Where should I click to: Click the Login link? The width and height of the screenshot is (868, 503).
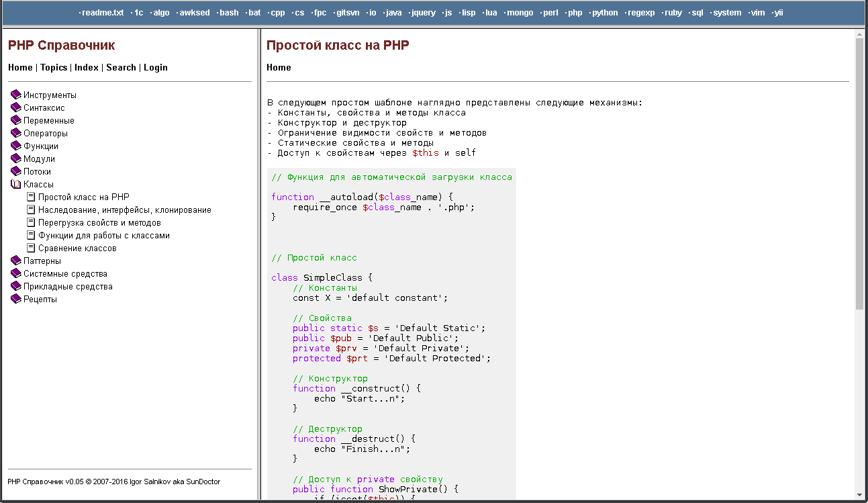(x=156, y=67)
